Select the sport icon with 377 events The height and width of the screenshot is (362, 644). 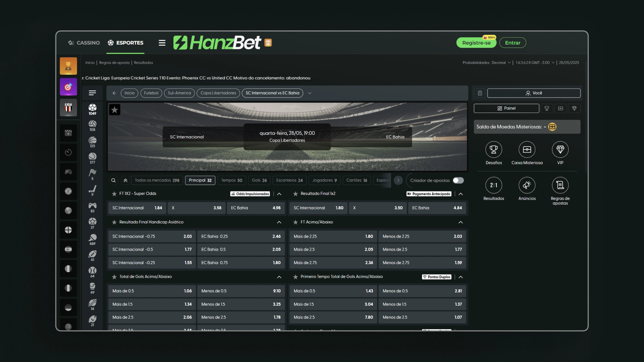coord(93,158)
